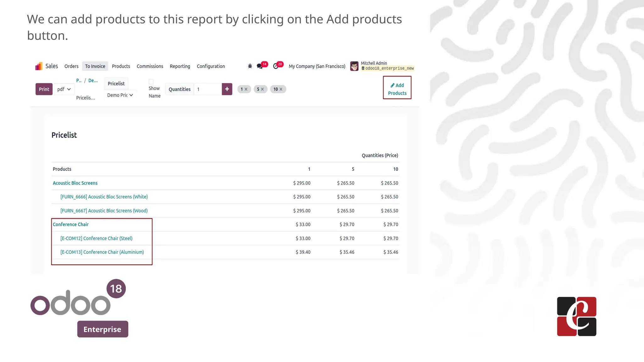Screen dimensions: 644x362
Task: Open [FURN_6666] Acoustic Bloc Screens (White)
Action: click(x=104, y=197)
